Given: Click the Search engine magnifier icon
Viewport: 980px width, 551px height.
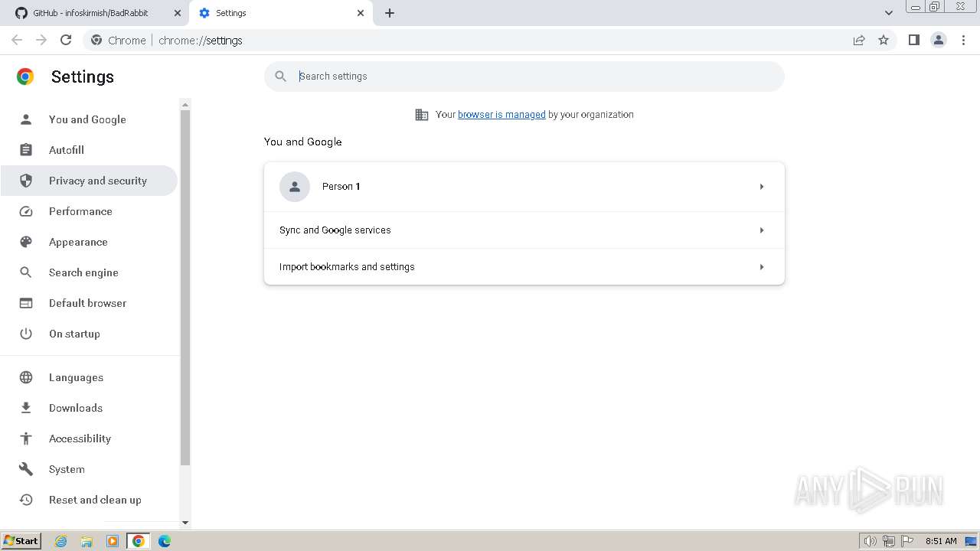Looking at the screenshot, I should click(26, 272).
